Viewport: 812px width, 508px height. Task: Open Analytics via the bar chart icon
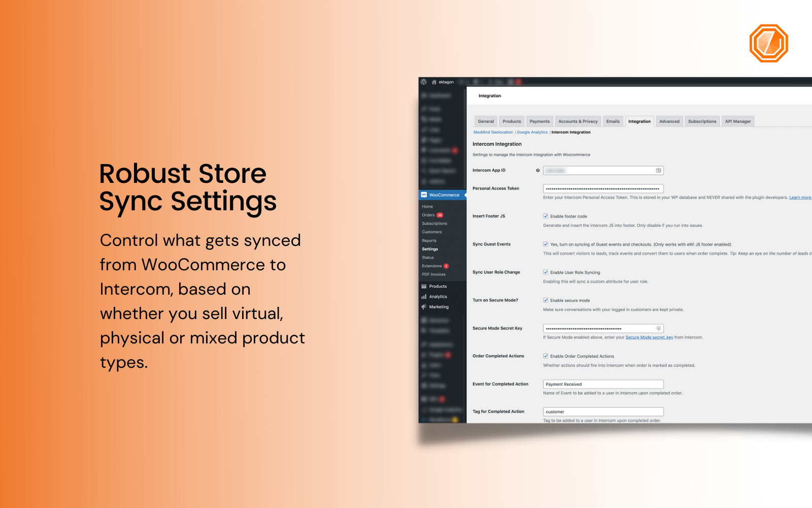click(x=424, y=296)
